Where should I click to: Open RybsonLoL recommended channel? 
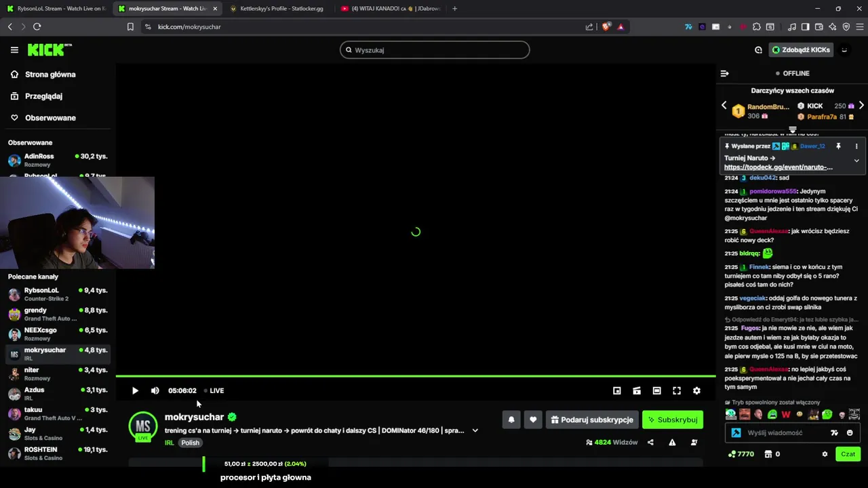[x=58, y=294]
